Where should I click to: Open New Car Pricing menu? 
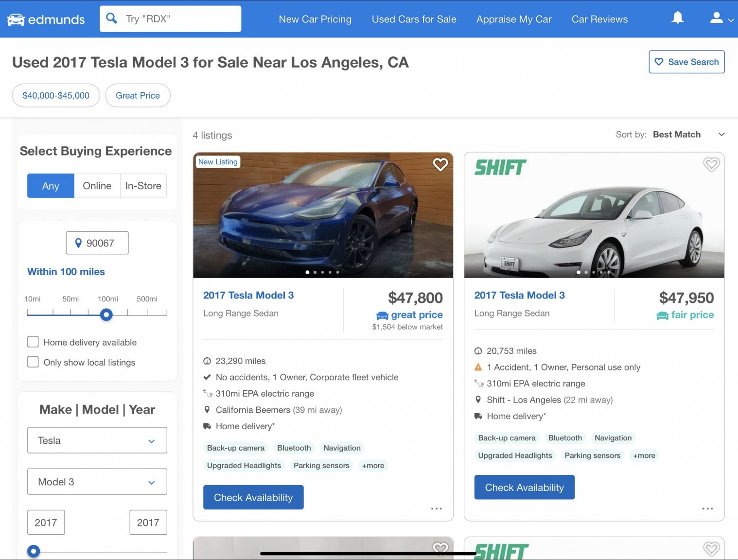click(x=315, y=19)
